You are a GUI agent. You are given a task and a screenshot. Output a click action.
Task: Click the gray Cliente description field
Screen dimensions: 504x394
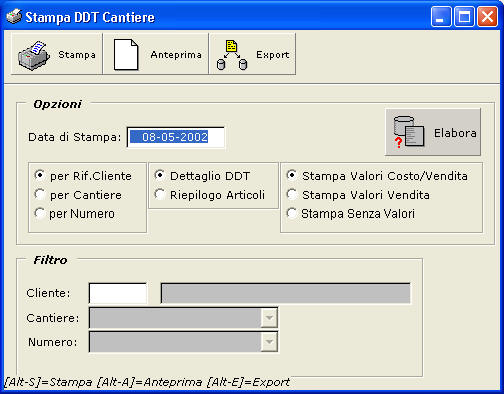[x=286, y=293]
